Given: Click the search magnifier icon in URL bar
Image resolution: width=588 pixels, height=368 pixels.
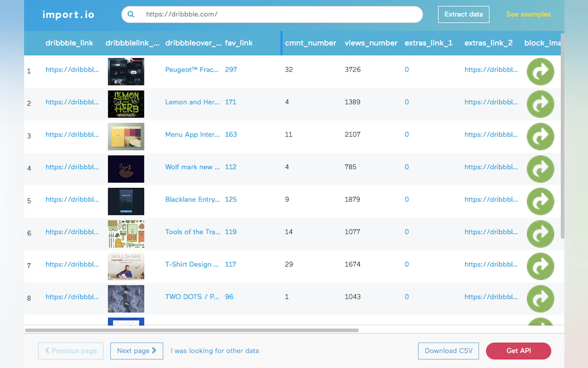Looking at the screenshot, I should tap(131, 14).
